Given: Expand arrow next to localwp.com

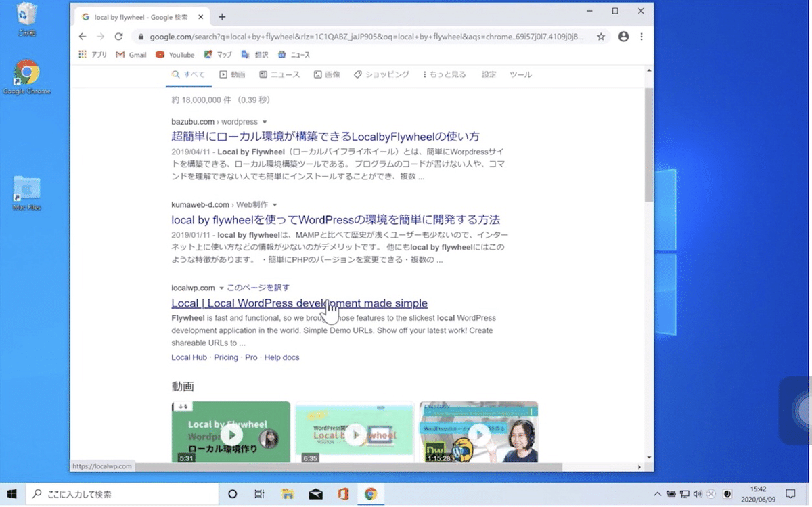Looking at the screenshot, I should click(221, 288).
